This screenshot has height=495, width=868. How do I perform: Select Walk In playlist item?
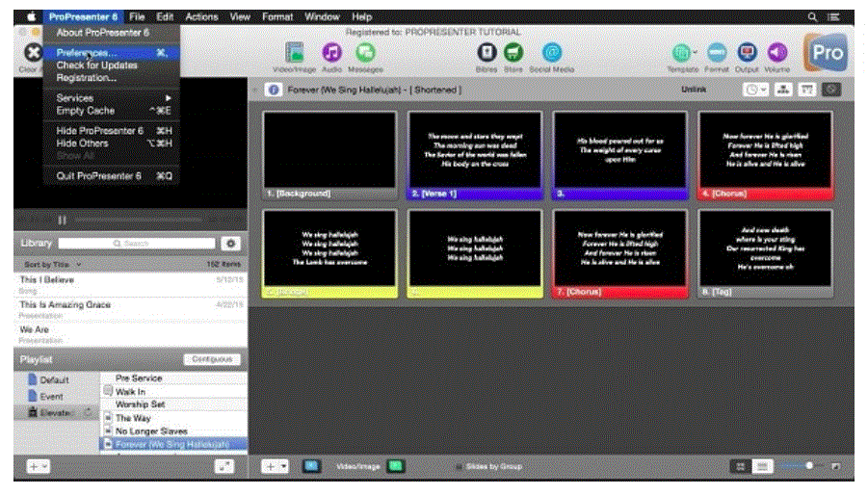pyautogui.click(x=173, y=392)
